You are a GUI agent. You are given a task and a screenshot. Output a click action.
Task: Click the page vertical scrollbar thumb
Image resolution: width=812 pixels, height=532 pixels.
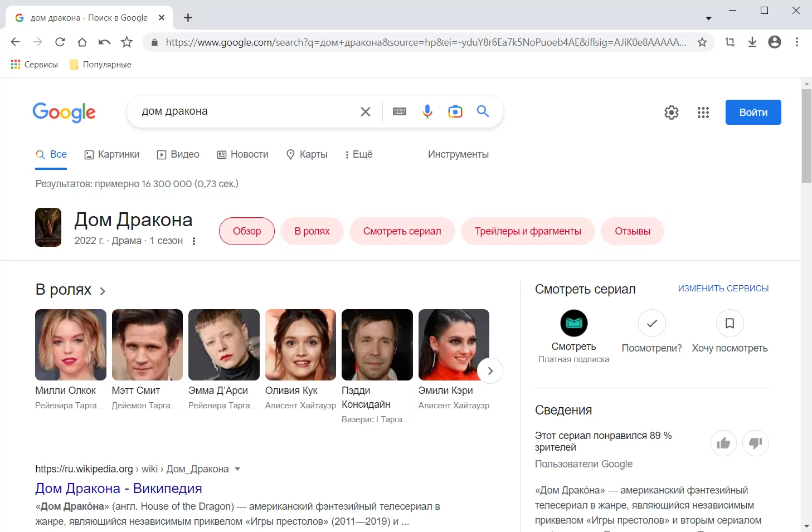tap(806, 135)
